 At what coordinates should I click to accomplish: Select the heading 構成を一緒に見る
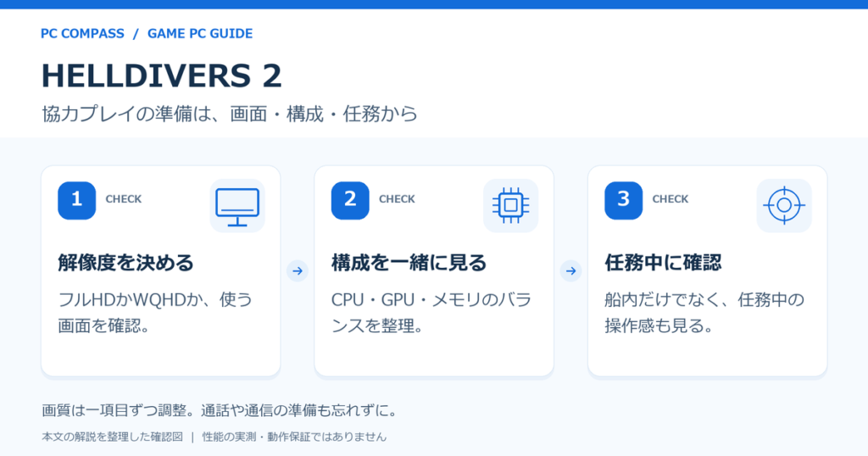point(409,262)
